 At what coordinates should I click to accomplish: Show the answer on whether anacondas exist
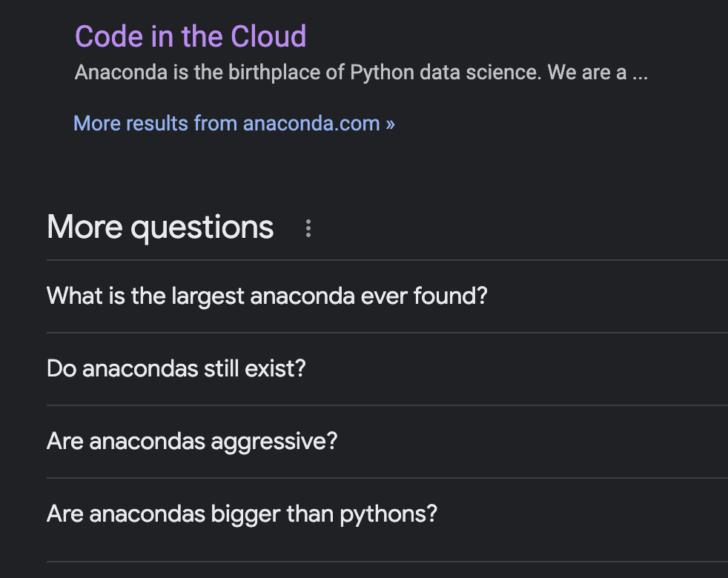point(176,369)
